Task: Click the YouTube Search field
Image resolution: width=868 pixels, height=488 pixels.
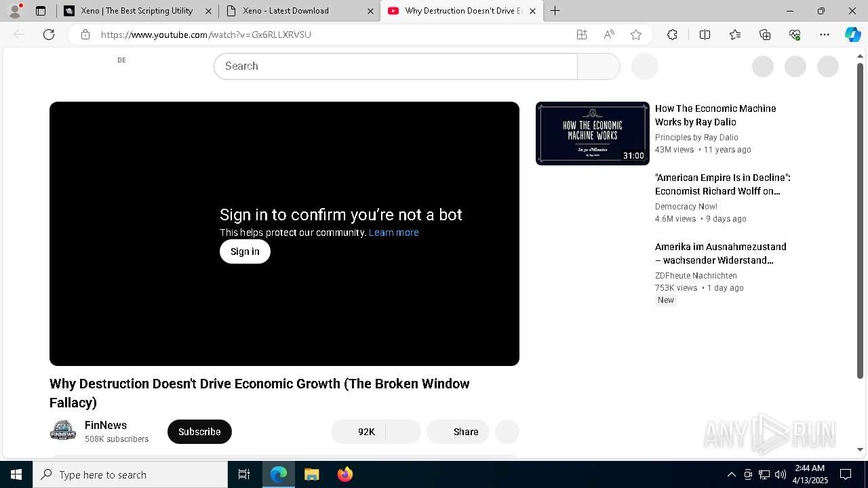Action: point(395,66)
